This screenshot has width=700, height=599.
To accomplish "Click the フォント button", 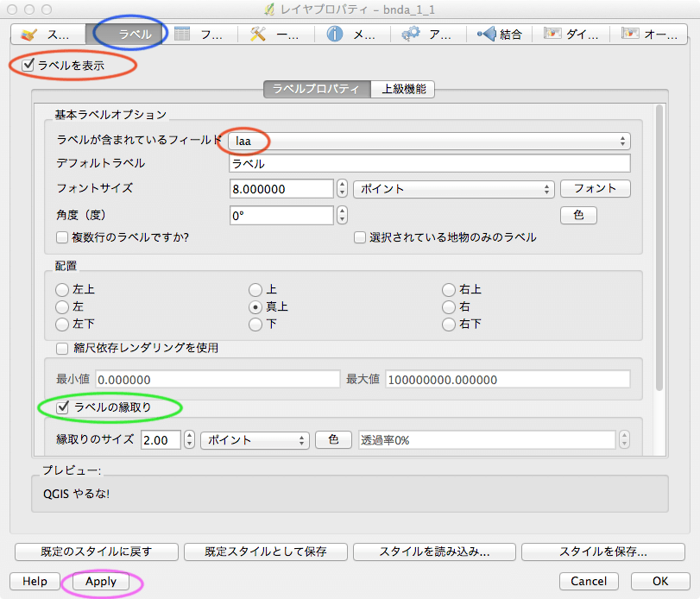I will click(595, 188).
